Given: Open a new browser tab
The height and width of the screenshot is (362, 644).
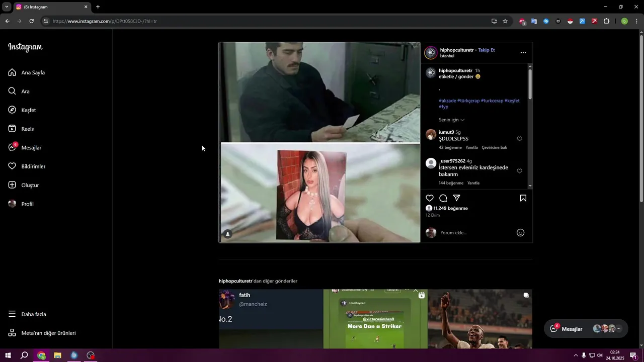Looking at the screenshot, I should click(98, 7).
